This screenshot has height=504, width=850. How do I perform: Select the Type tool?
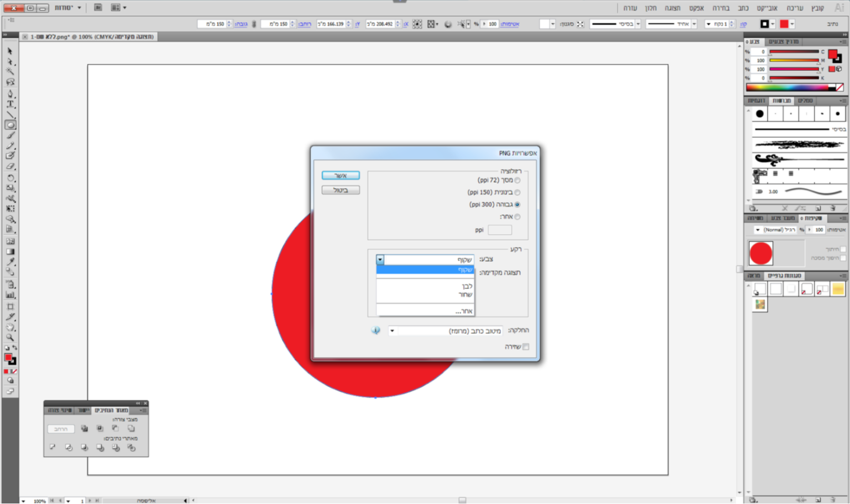point(10,104)
